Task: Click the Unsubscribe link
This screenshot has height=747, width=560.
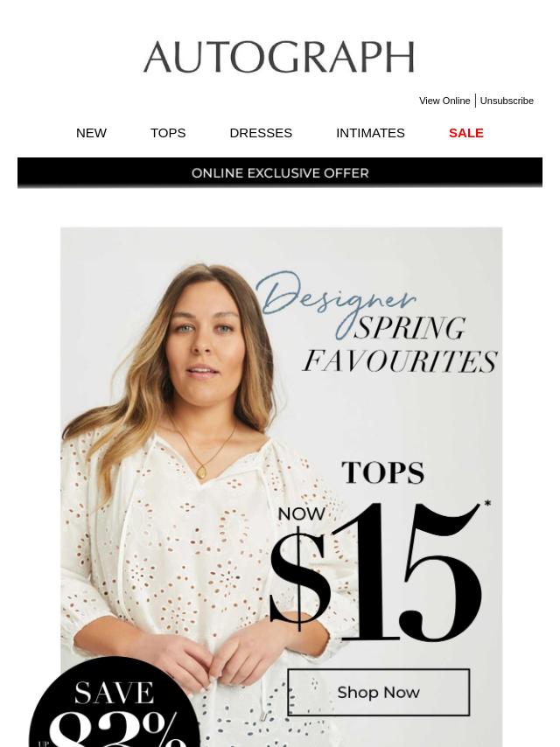Action: tap(507, 101)
